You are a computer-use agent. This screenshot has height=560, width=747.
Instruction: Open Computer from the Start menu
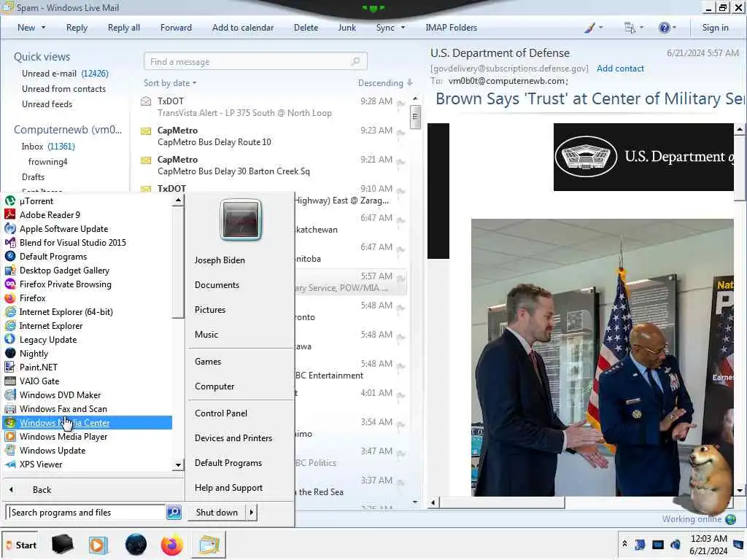click(x=214, y=386)
